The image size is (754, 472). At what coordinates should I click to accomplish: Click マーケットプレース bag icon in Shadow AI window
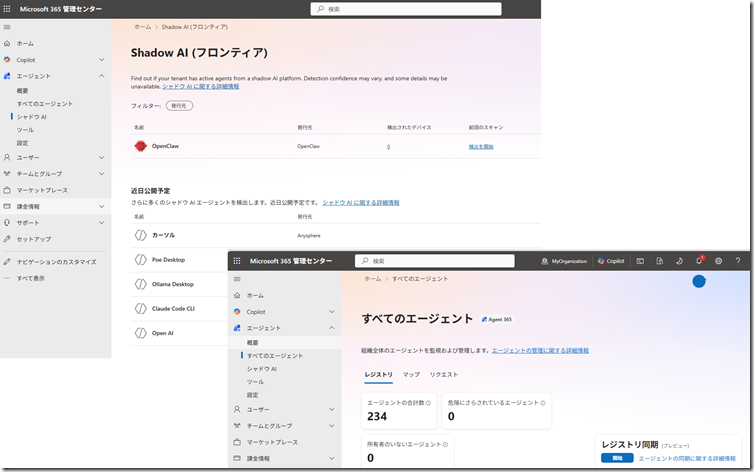coord(7,190)
